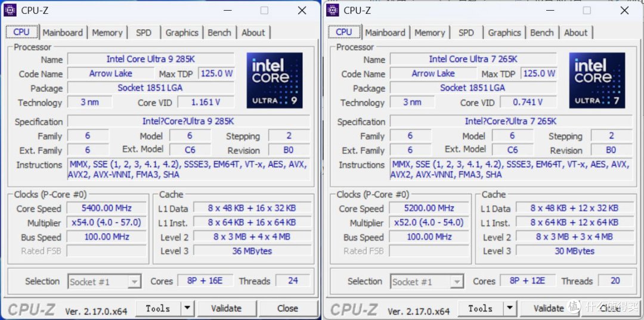Click Core Speed value 5400.00 MHz

pos(106,209)
